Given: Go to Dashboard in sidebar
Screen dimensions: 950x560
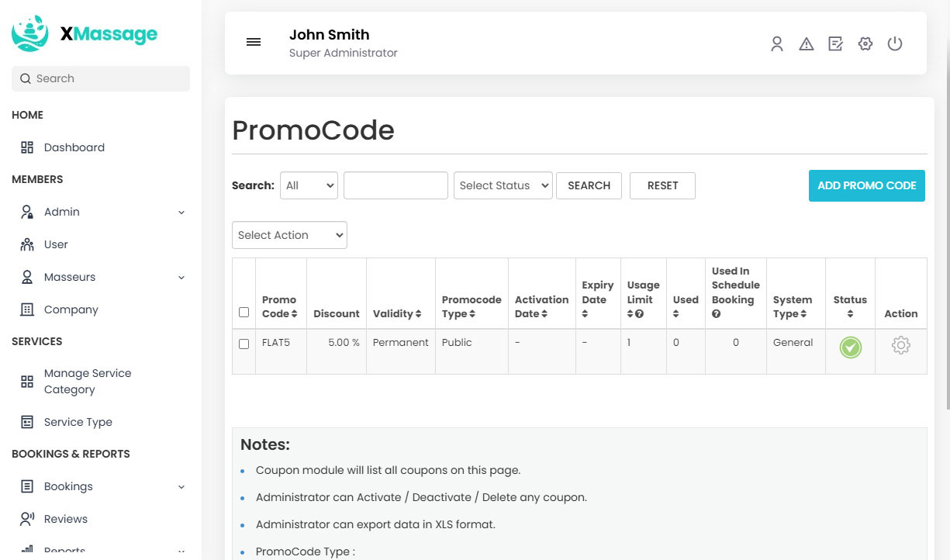Looking at the screenshot, I should tap(74, 147).
